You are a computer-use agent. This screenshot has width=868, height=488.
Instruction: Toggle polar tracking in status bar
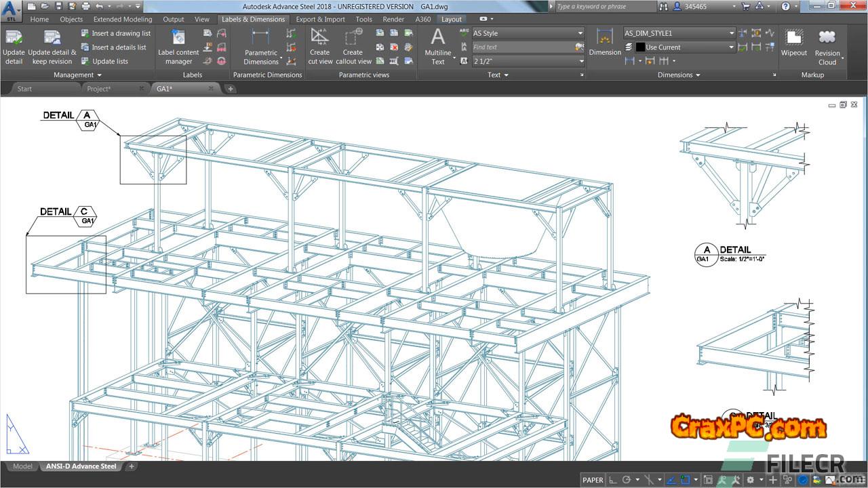coord(627,480)
